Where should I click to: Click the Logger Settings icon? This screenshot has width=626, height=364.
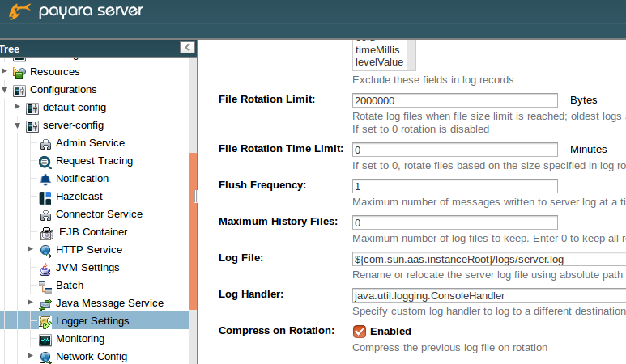tap(45, 322)
